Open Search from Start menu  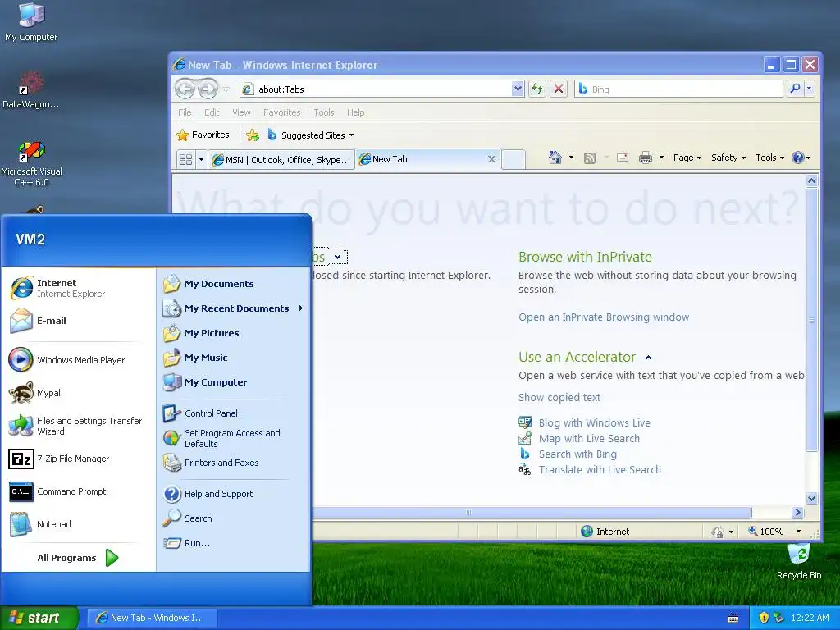[x=233, y=518]
